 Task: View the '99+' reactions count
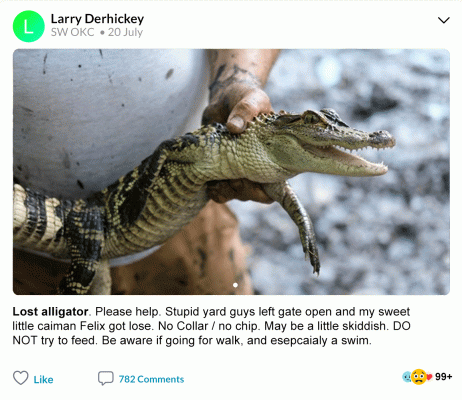click(x=444, y=377)
